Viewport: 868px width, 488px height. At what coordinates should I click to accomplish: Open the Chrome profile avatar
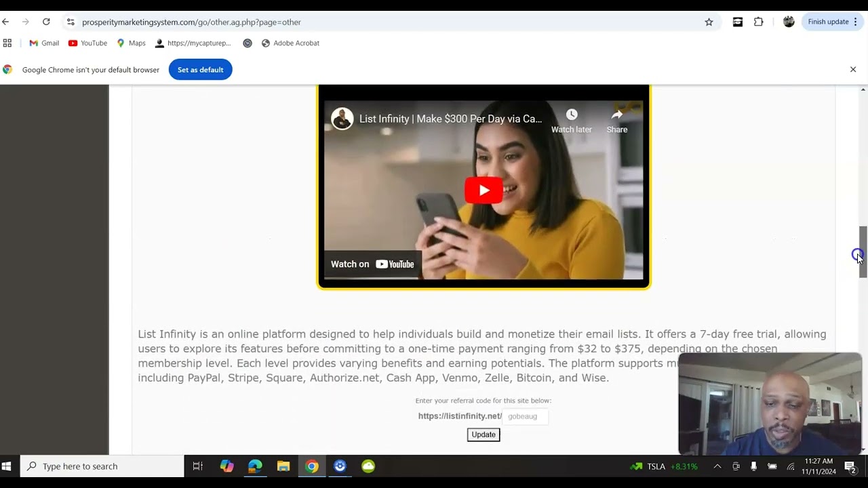789,22
